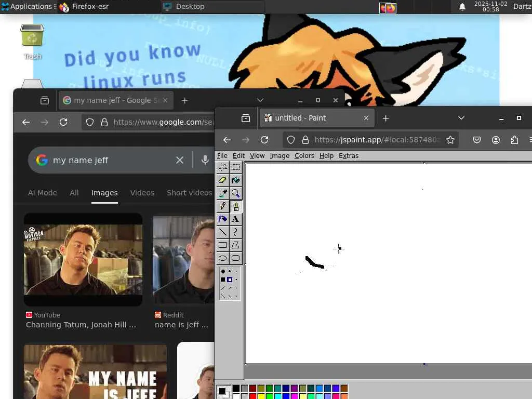Switch to the All results tab
532x399 pixels.
click(x=74, y=193)
